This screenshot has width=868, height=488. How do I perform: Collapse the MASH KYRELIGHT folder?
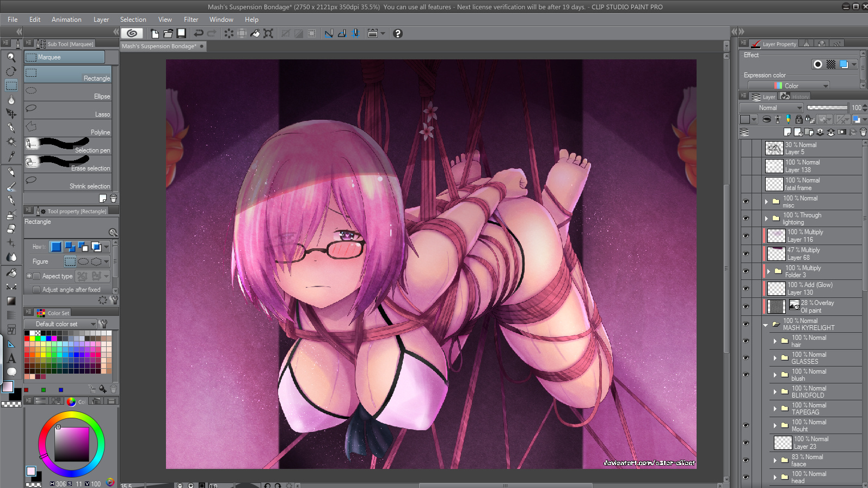pos(766,325)
